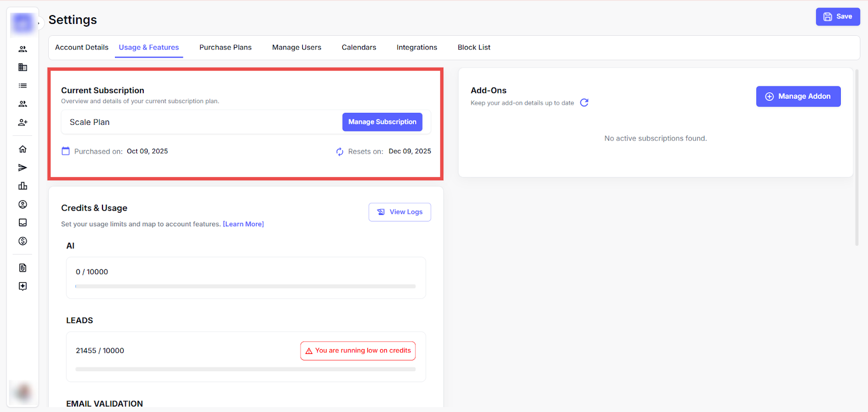
Task: Open View Logs for credits
Action: pyautogui.click(x=400, y=212)
